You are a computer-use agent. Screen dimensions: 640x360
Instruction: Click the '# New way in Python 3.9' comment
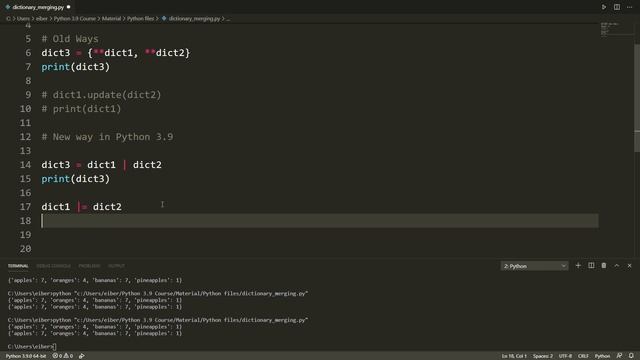click(x=107, y=137)
